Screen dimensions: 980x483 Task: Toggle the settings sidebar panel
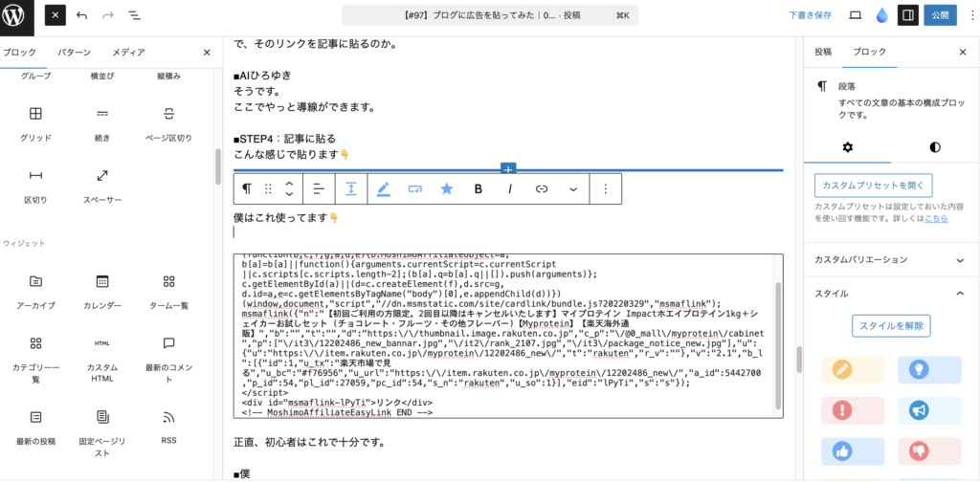[x=907, y=15]
